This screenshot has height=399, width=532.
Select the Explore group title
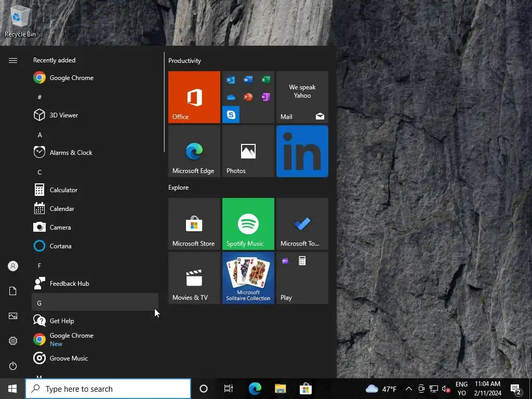point(179,187)
